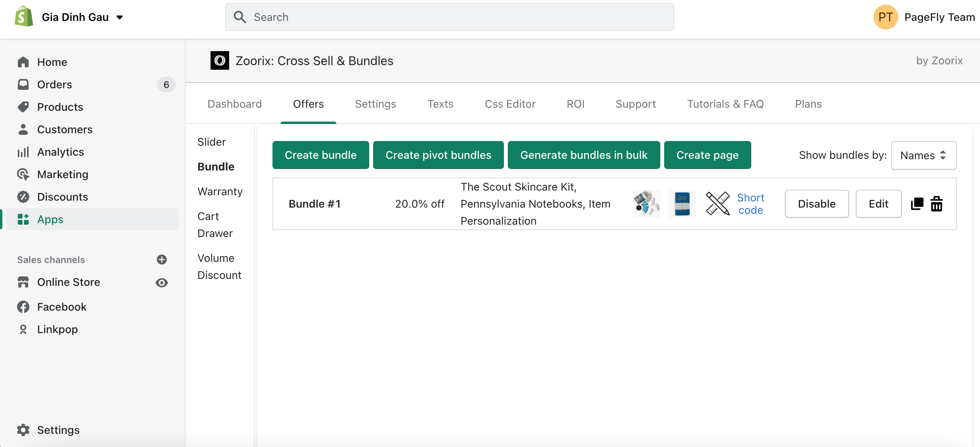Select Bundle offer type

216,167
